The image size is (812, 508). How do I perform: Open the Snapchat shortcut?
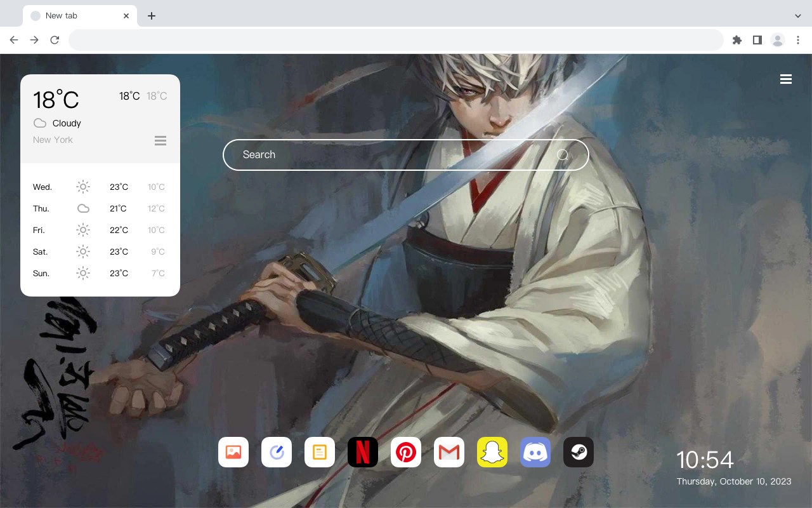click(492, 452)
